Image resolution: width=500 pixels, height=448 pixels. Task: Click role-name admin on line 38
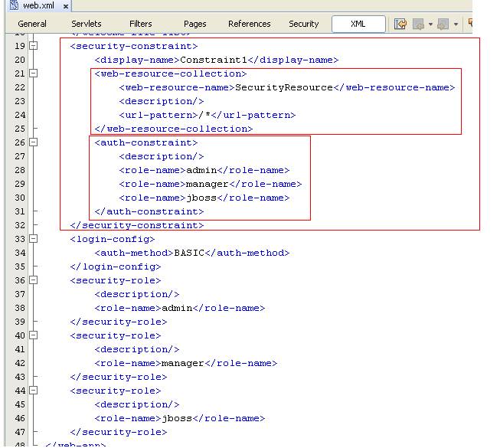(x=177, y=308)
